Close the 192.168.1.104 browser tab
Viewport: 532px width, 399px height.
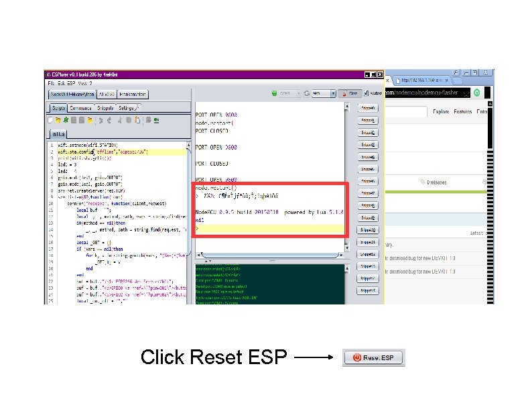pyautogui.click(x=447, y=80)
